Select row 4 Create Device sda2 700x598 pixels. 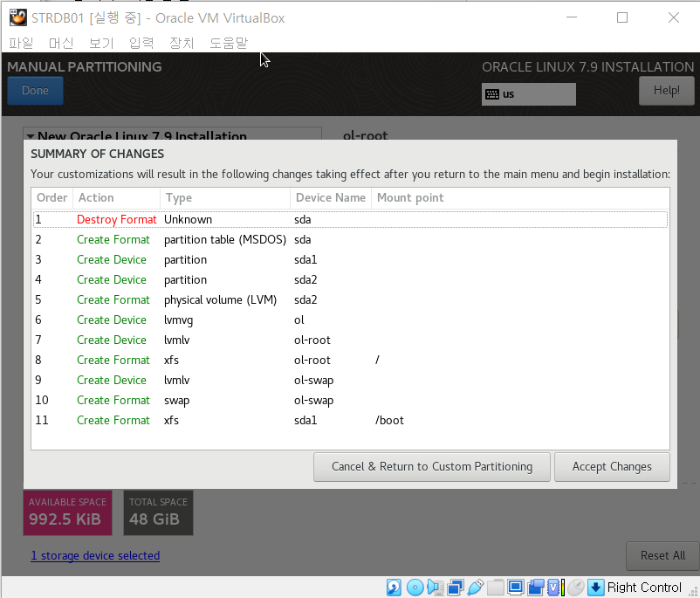[351, 280]
